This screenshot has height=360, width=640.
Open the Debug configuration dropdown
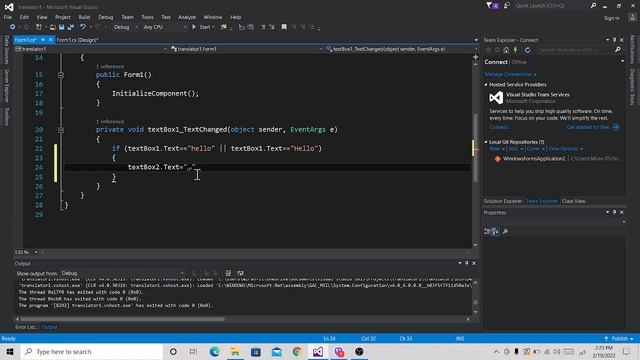pyautogui.click(x=125, y=27)
